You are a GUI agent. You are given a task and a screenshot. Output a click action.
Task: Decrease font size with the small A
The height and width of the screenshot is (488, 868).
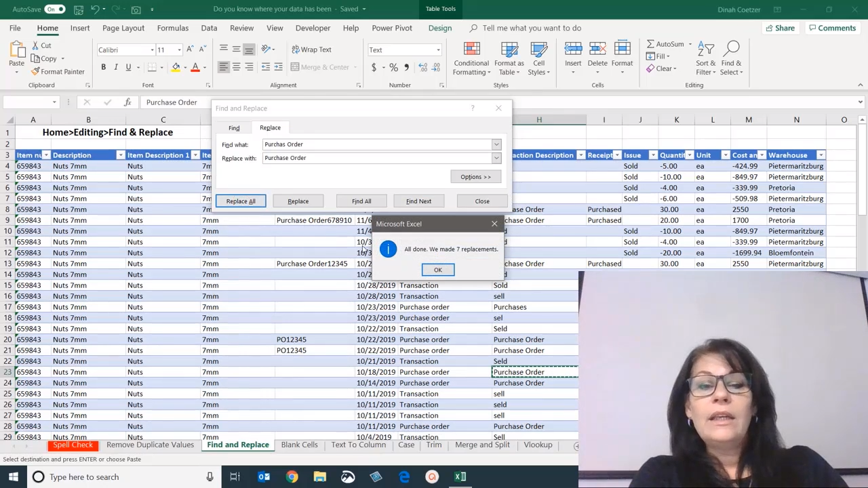tap(202, 49)
